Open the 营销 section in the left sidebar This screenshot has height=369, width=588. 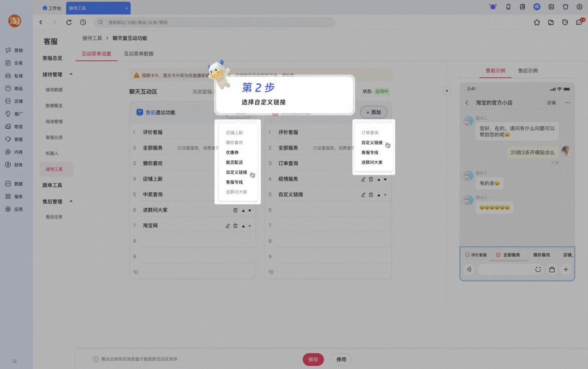click(14, 50)
